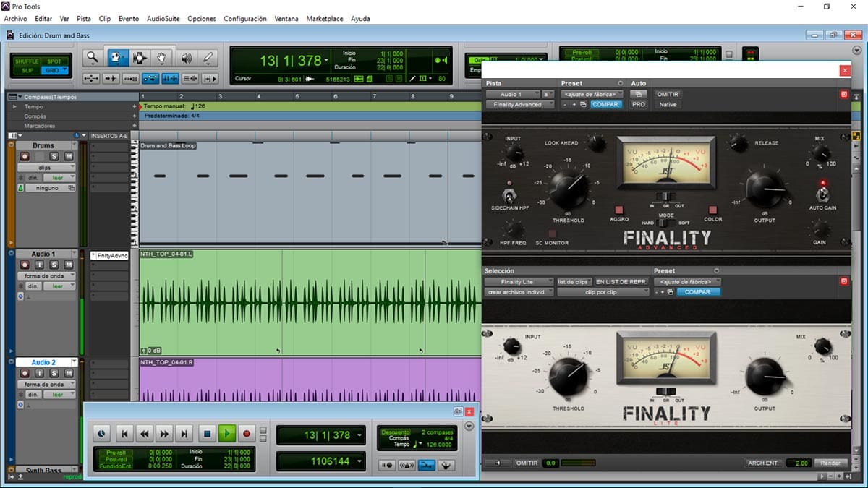Open the main counter format dropdown arrow
The height and width of the screenshot is (488, 868).
point(327,60)
